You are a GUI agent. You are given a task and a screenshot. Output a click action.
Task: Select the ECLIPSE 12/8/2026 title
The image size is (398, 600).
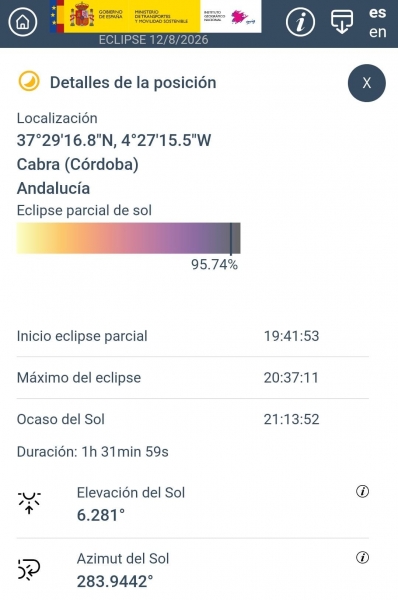pos(153,40)
